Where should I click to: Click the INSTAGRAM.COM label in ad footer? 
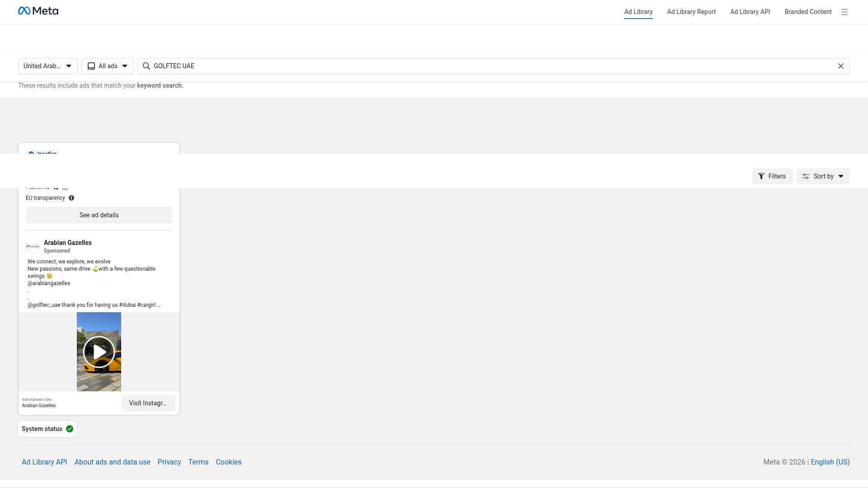37,399
